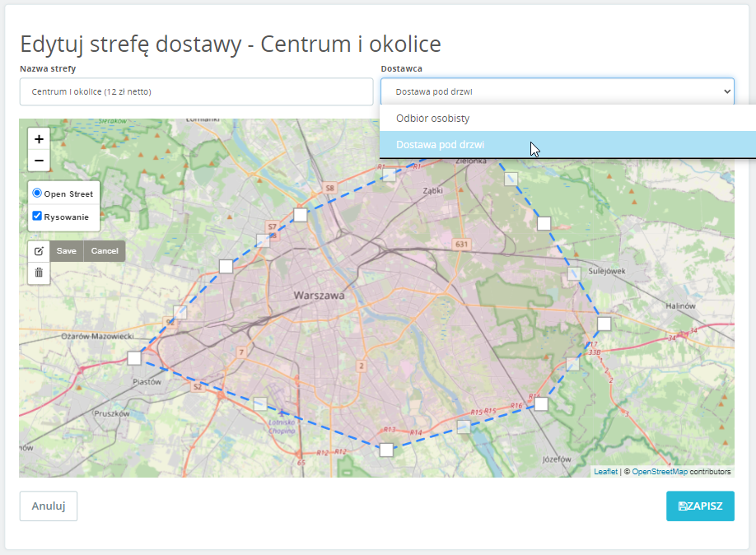Click the Ząbki map label
Viewport: 756px width, 555px height.
click(432, 190)
